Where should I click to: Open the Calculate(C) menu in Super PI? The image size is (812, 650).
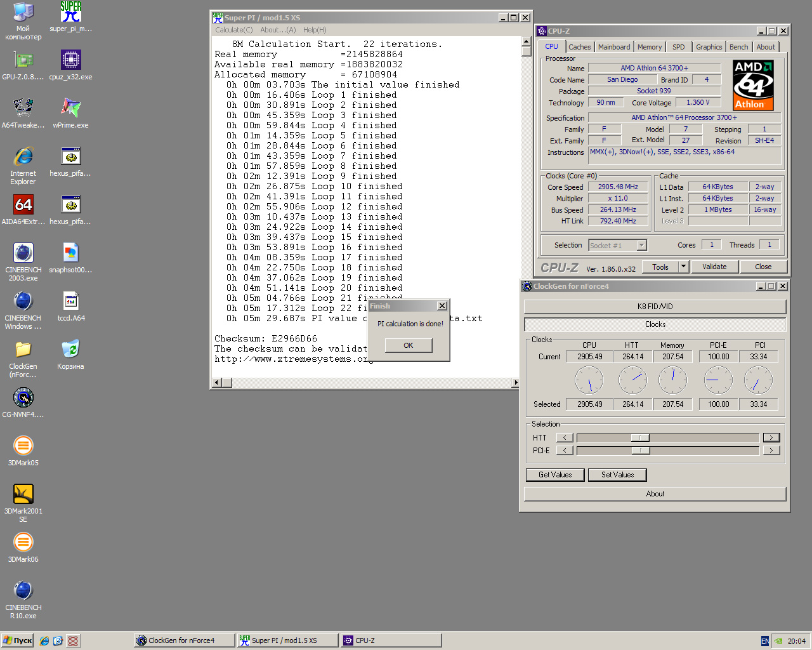[233, 30]
